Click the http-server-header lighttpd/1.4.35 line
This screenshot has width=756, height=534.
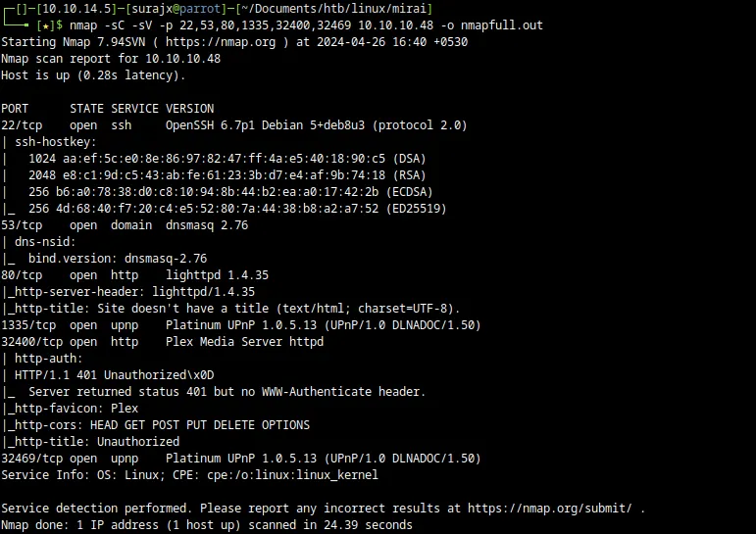pos(131,292)
